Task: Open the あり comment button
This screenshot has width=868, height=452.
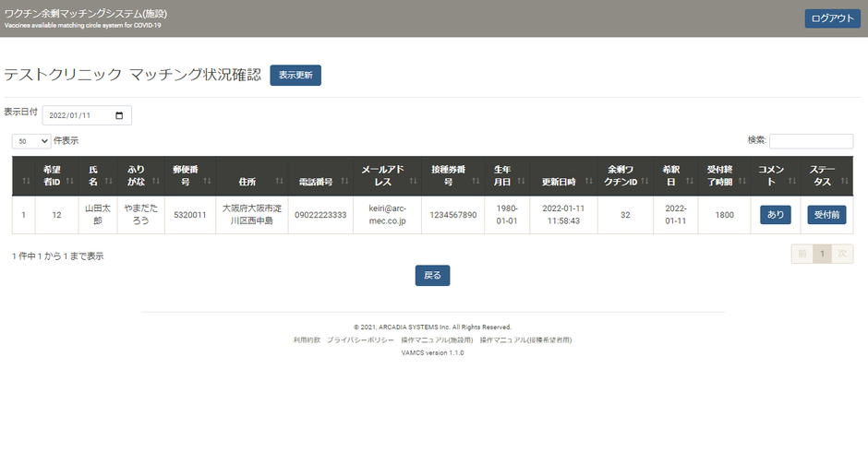Action: pos(776,215)
